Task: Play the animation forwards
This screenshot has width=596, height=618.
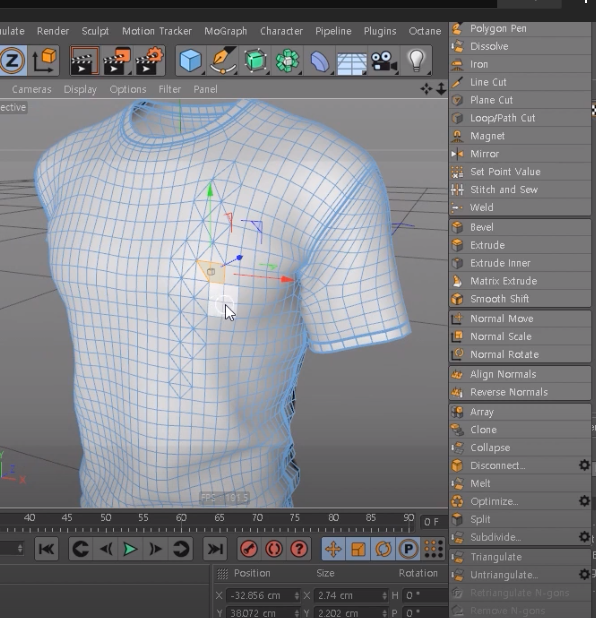Action: pyautogui.click(x=130, y=549)
